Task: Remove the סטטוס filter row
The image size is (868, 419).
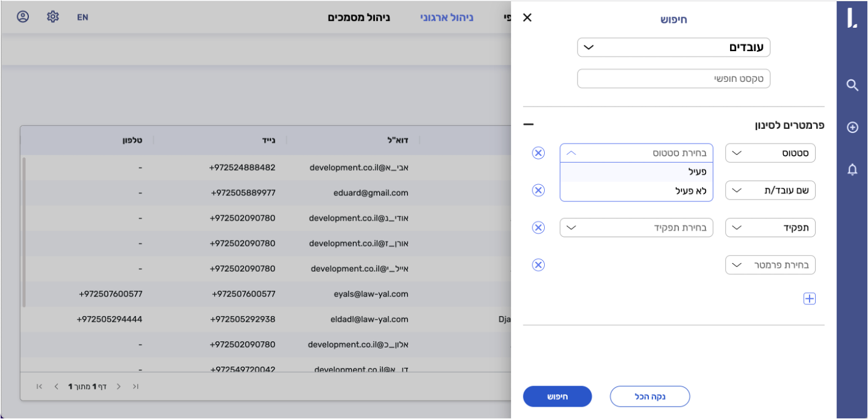Action: pos(538,153)
